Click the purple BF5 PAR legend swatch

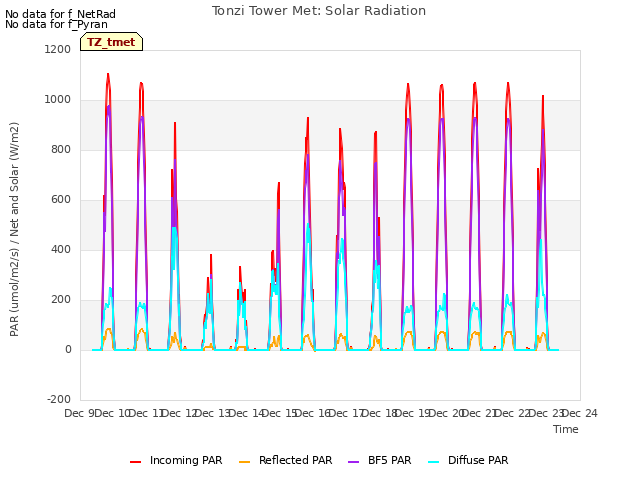(353, 462)
